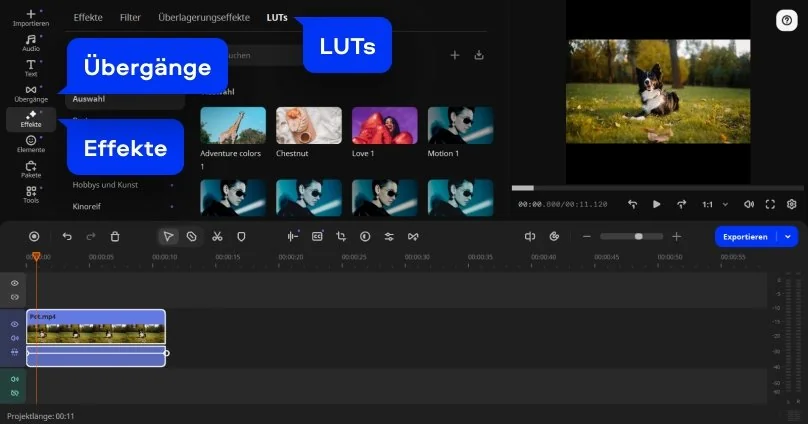Click the speaker detach icon in toolbar
The image size is (808, 424).
(530, 236)
